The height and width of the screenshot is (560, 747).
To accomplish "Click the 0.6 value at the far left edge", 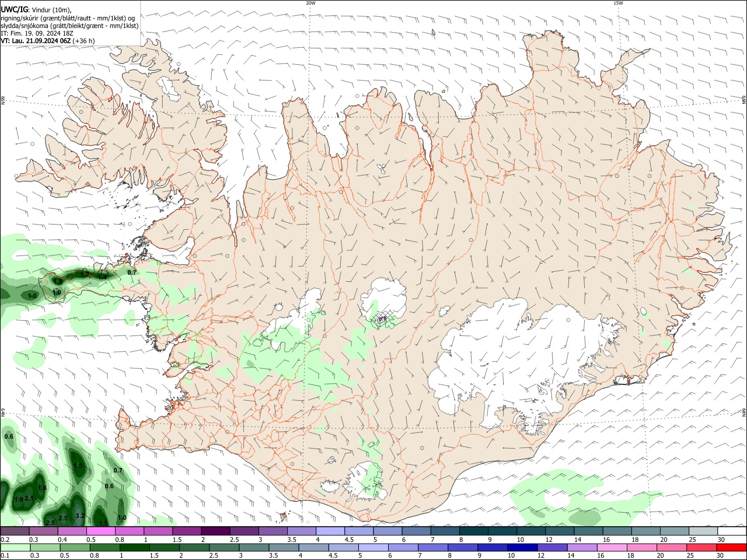I will 9,436.
